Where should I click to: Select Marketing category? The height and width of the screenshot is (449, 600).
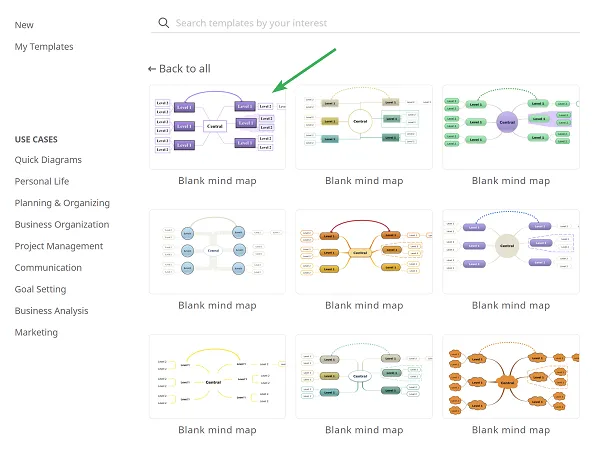point(36,332)
